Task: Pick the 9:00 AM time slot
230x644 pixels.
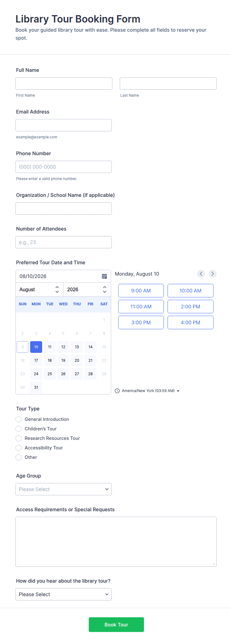Action: click(141, 291)
